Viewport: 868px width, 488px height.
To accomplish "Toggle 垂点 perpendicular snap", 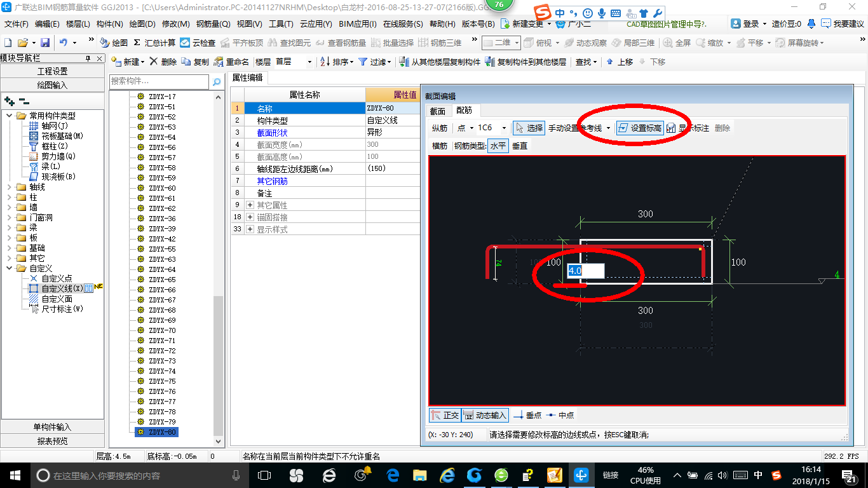I will click(527, 415).
